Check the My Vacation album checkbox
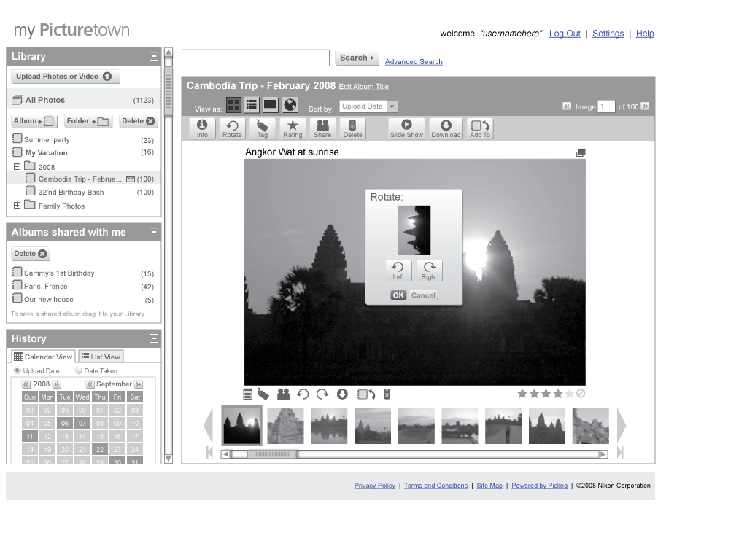The height and width of the screenshot is (560, 747). click(18, 152)
